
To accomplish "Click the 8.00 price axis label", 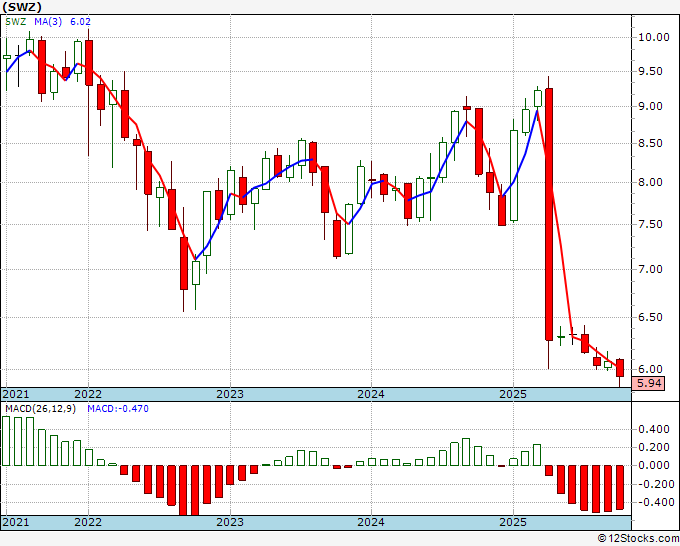I will (651, 182).
